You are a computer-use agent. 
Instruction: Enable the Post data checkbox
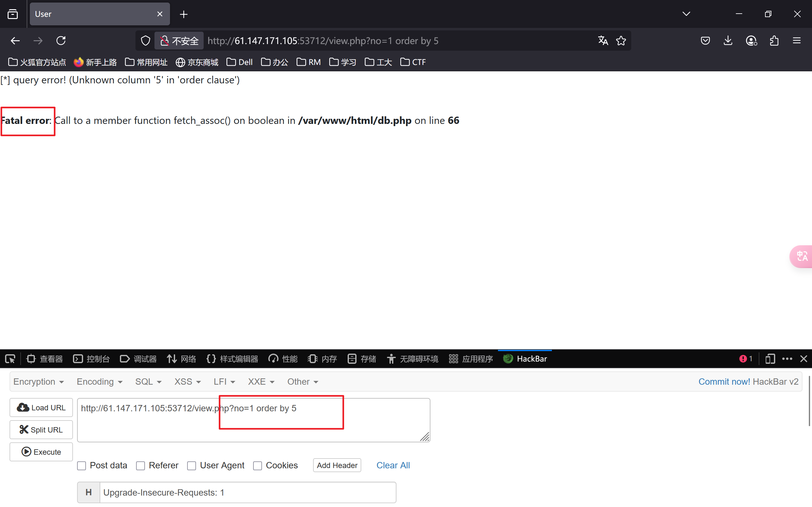(82, 466)
